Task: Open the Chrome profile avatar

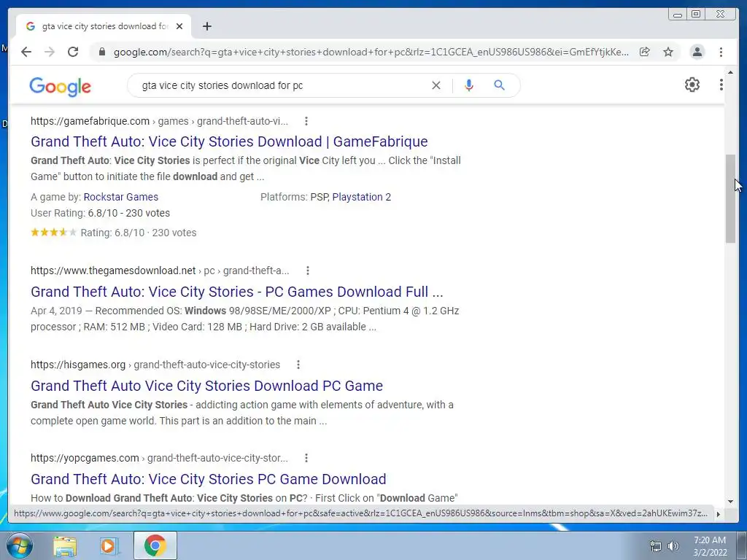Action: (697, 52)
